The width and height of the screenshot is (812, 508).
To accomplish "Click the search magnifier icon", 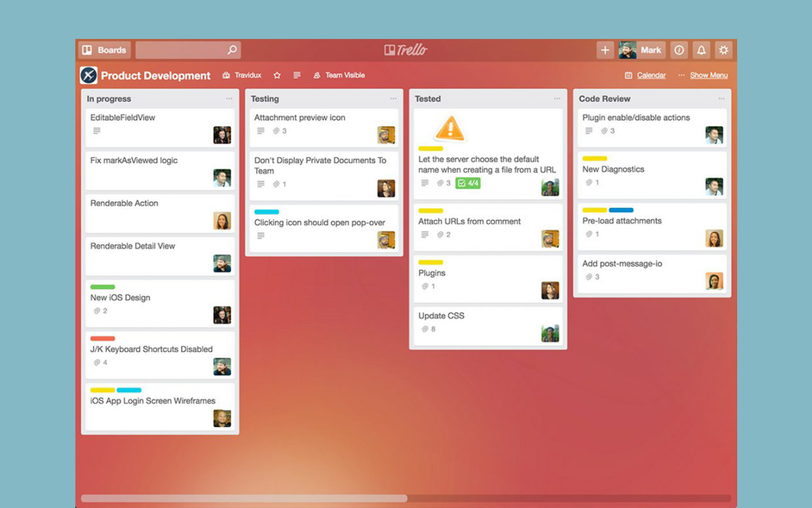I will (232, 50).
